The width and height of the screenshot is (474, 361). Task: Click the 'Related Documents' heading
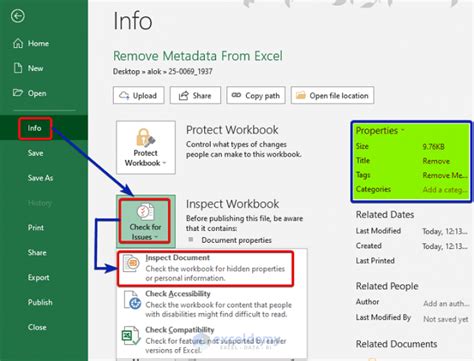coord(396,344)
